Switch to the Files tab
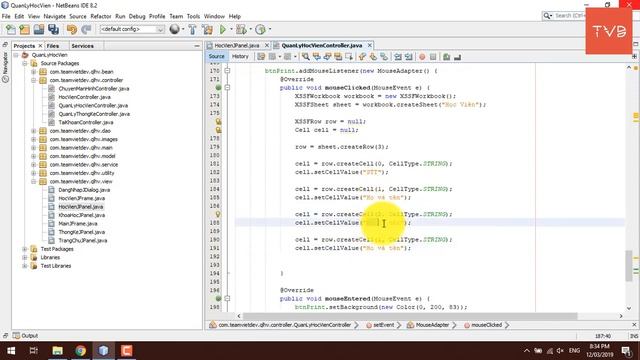This screenshot has height=360, width=640. pos(53,46)
